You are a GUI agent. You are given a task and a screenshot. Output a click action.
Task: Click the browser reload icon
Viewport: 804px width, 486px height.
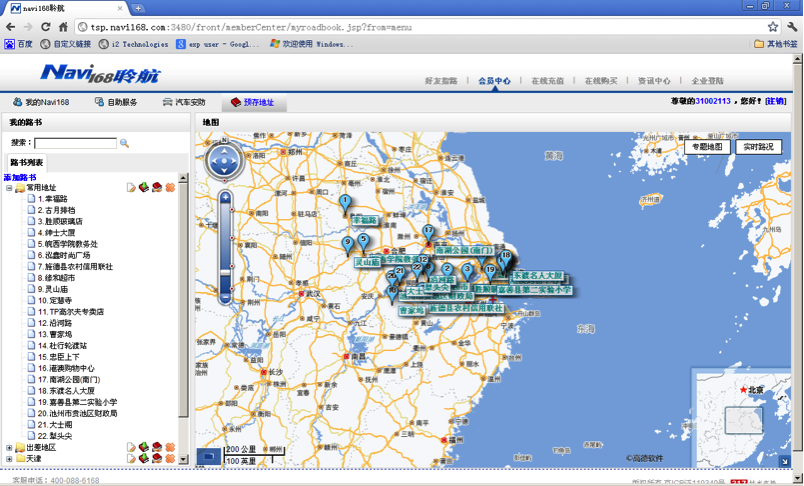pyautogui.click(x=46, y=27)
